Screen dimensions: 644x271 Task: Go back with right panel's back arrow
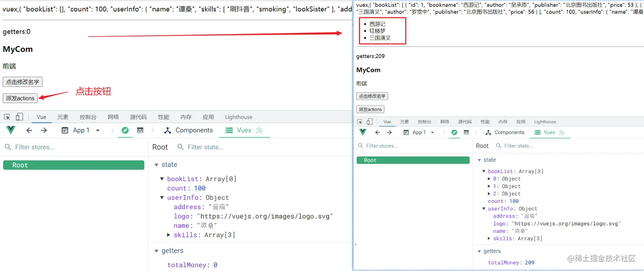377,133
